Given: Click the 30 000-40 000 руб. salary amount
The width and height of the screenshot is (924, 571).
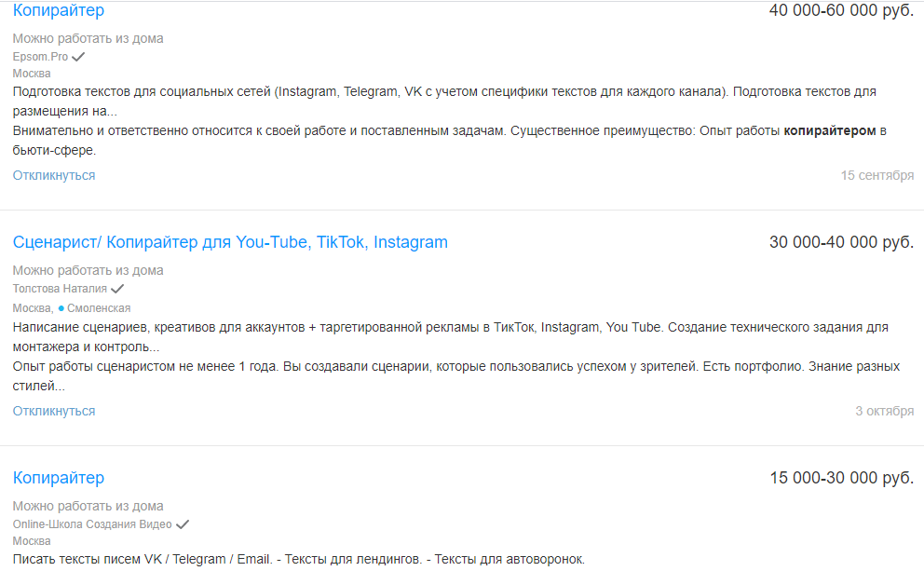Looking at the screenshot, I should click(x=841, y=242).
